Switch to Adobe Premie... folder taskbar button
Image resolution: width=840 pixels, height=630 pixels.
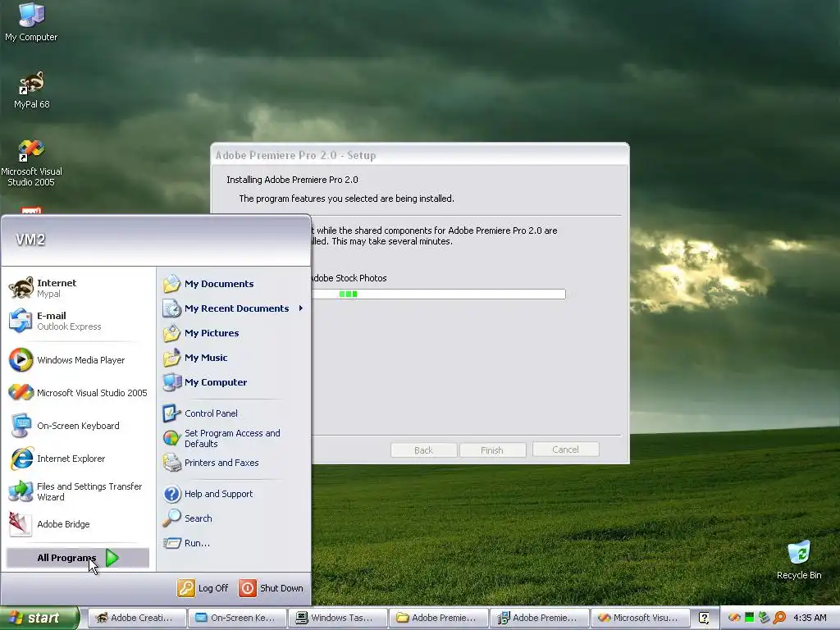point(440,618)
